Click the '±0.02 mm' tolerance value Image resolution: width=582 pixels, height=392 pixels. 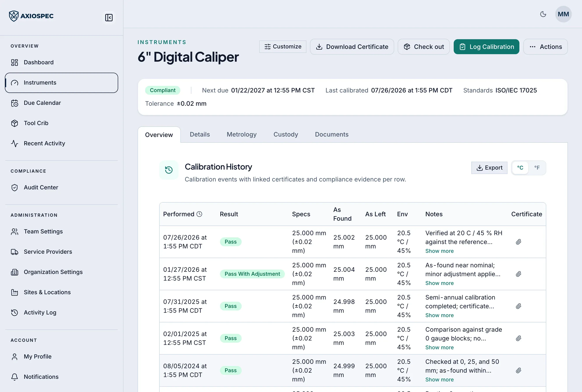click(192, 104)
